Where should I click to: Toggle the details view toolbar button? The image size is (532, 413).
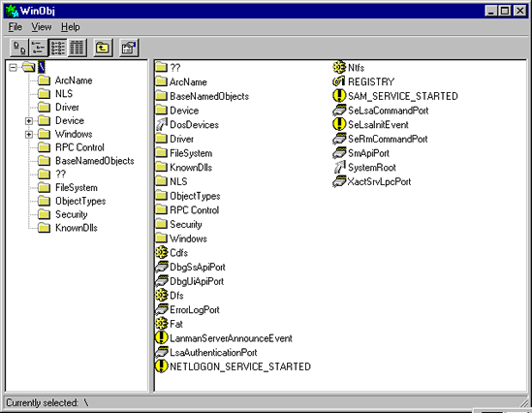coord(78,48)
